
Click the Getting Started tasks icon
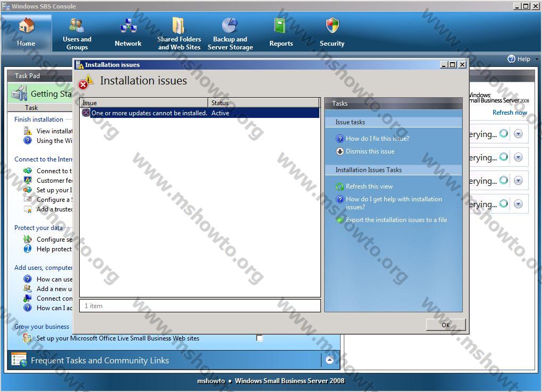pyautogui.click(x=19, y=93)
